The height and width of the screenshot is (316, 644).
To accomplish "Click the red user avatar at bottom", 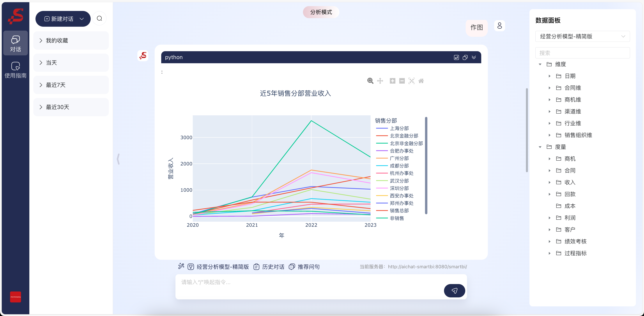I will tap(16, 297).
